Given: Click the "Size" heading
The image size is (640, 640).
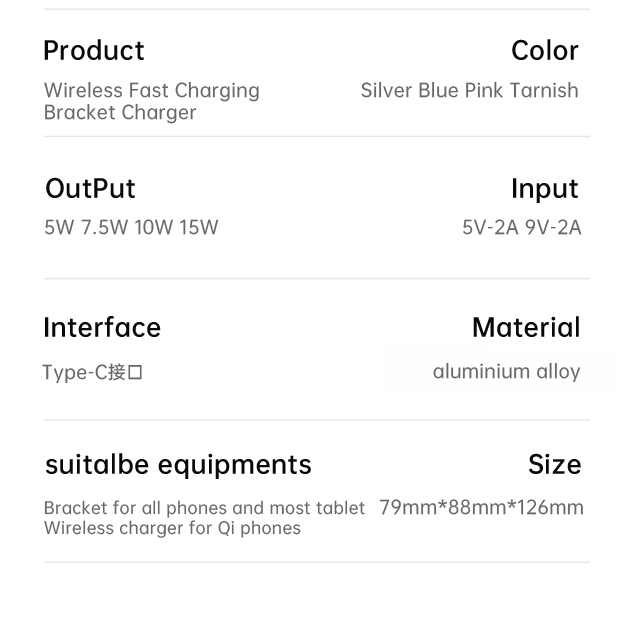Looking at the screenshot, I should (x=554, y=464).
